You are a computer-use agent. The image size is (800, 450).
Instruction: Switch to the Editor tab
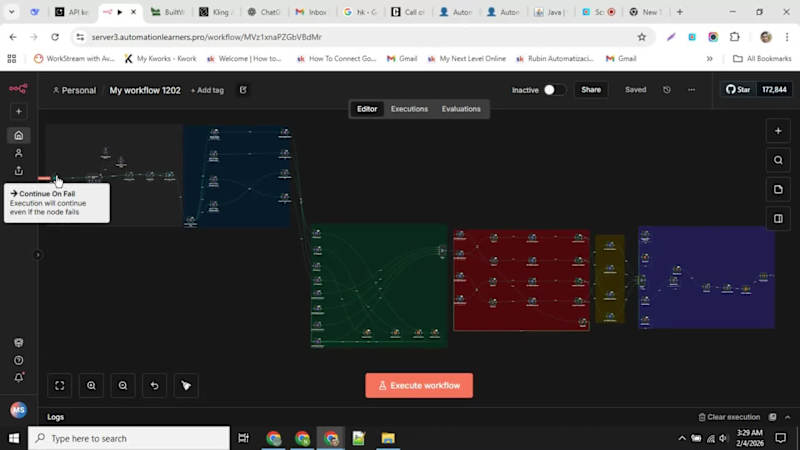tap(367, 109)
